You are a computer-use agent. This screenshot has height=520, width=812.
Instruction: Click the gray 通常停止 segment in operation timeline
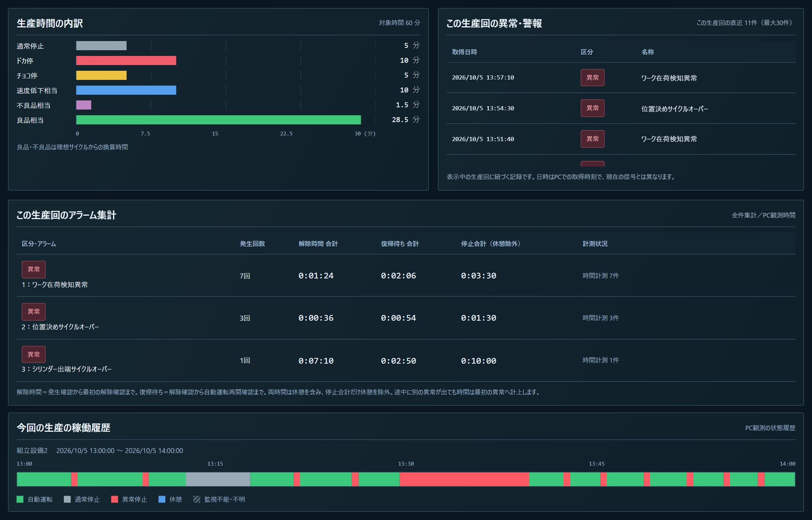click(x=218, y=479)
